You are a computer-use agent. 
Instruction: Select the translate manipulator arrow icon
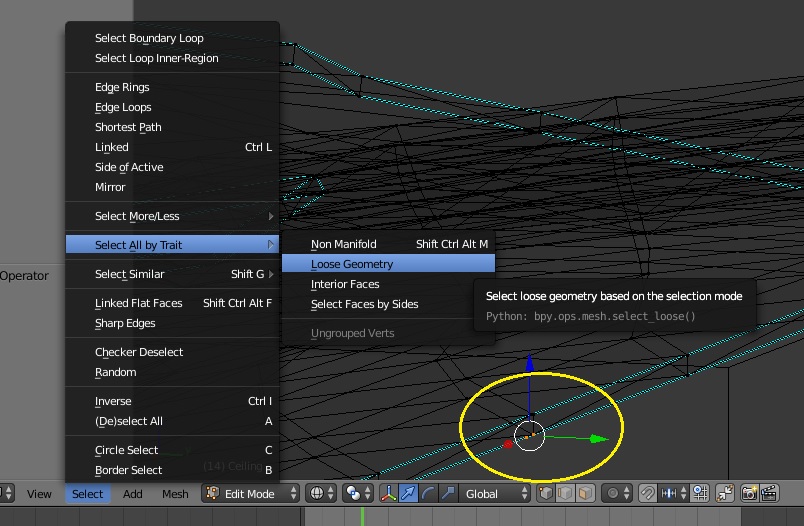click(x=408, y=493)
